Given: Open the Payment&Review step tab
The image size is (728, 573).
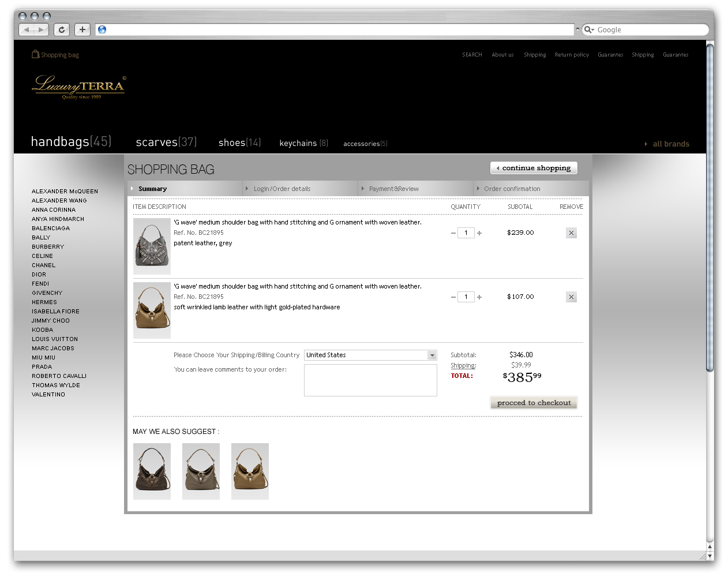Looking at the screenshot, I should 416,189.
